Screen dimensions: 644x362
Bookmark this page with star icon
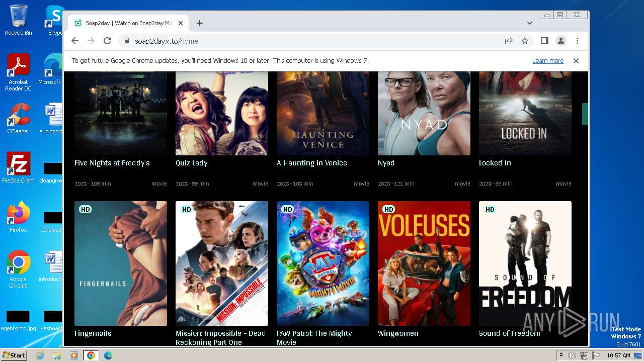tap(525, 41)
